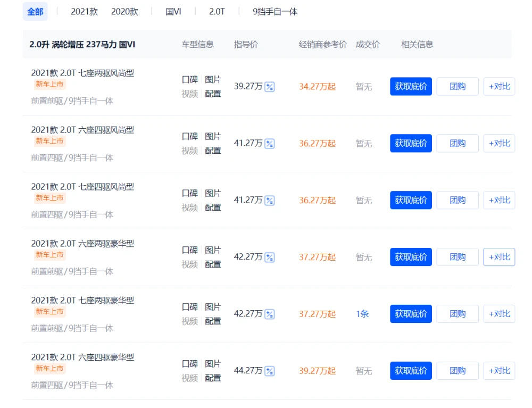Get lowest price for 六座四驱风尚型
The width and height of the screenshot is (532, 408).
tap(411, 144)
